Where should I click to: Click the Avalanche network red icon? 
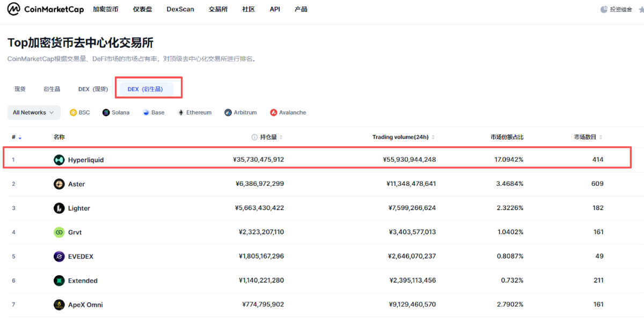[274, 112]
